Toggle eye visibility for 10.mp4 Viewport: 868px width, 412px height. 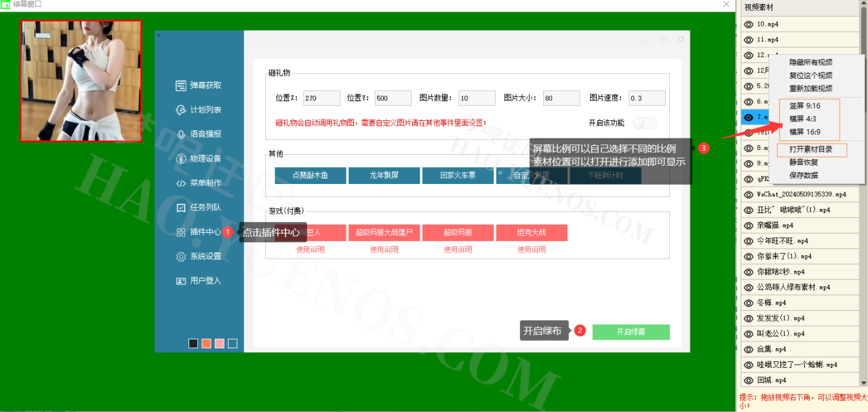point(749,24)
